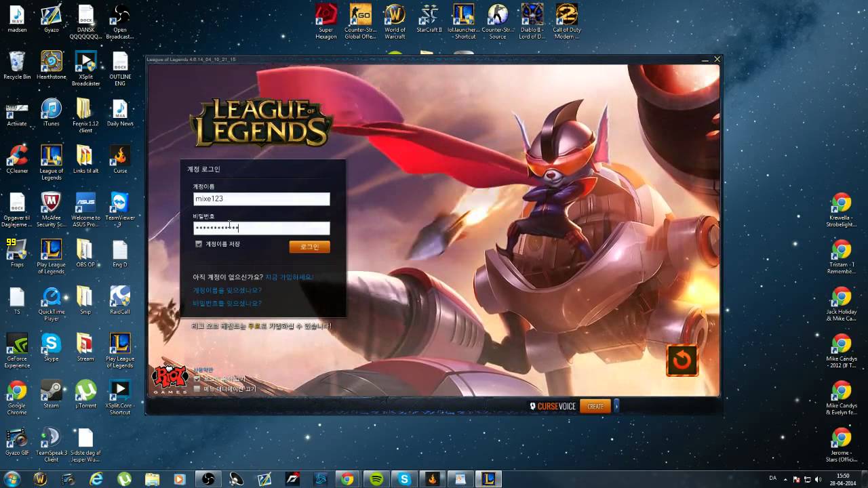Select the Google Chrome desktop icon
The width and height of the screenshot is (868, 488).
17,397
